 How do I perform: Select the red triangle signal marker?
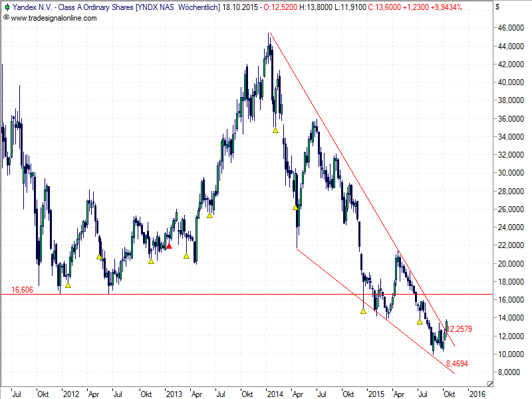coord(169,245)
